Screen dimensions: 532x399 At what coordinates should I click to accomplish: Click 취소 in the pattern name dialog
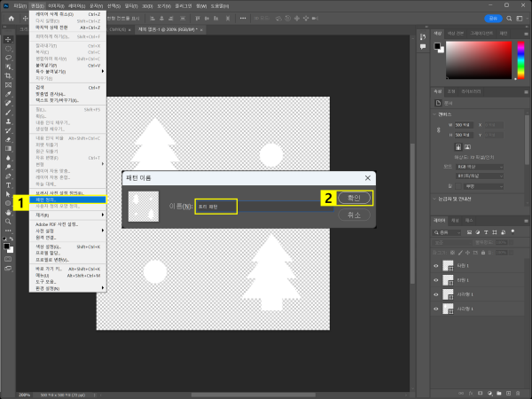[x=354, y=215]
